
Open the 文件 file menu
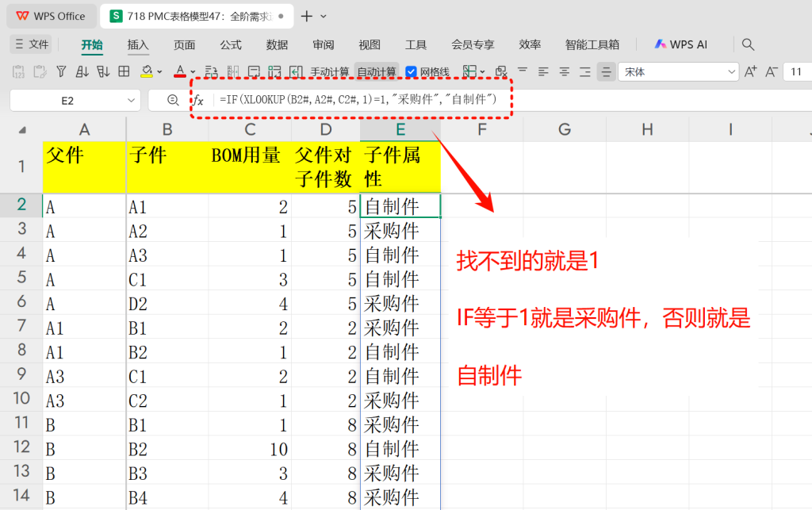pos(32,44)
